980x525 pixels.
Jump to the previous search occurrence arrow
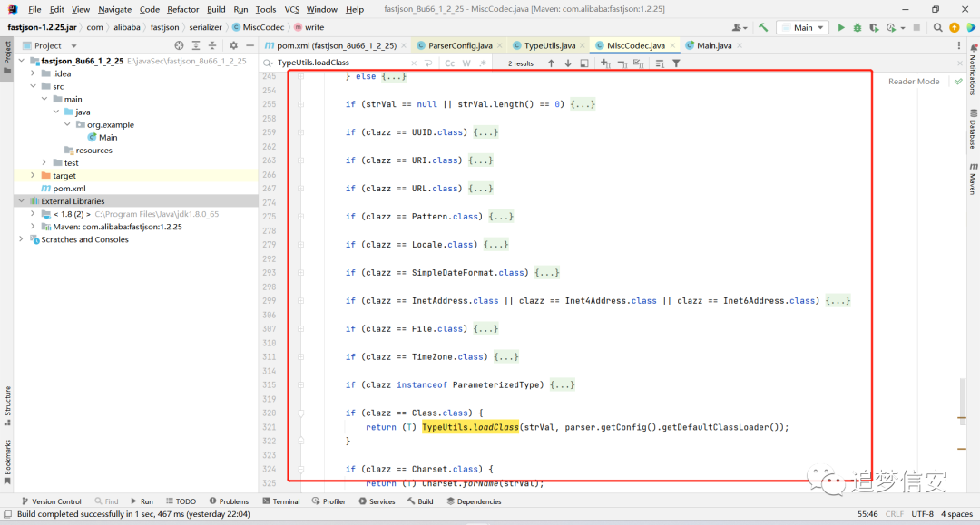(x=551, y=63)
